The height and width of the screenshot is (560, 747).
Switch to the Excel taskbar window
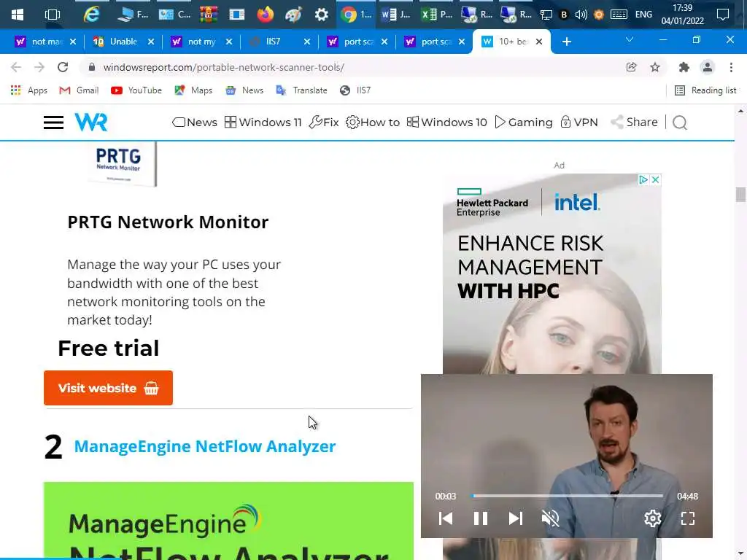[x=436, y=15]
